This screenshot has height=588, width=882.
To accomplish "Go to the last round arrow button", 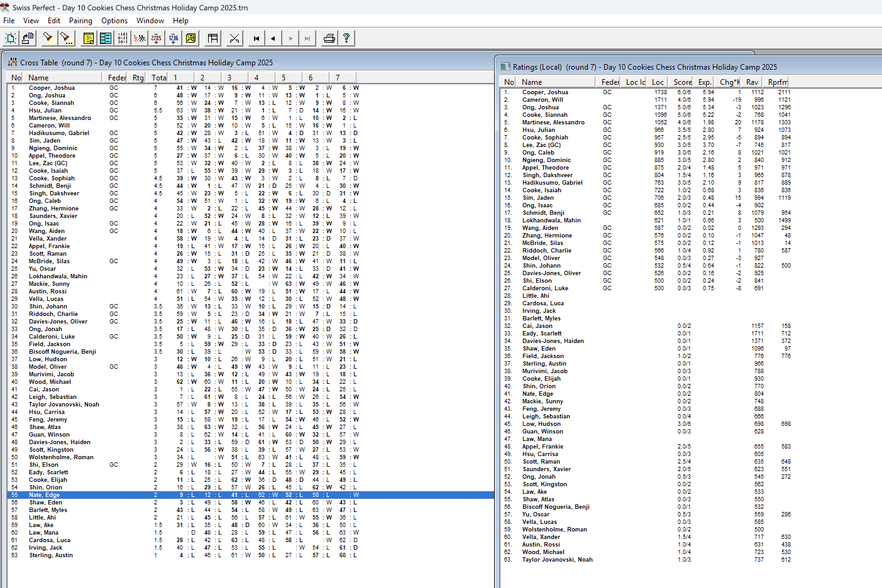I will point(307,38).
